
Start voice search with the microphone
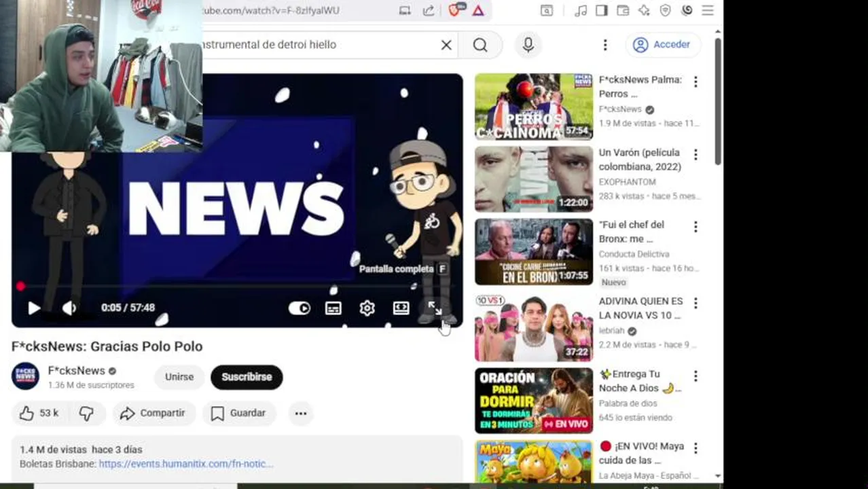[528, 45]
